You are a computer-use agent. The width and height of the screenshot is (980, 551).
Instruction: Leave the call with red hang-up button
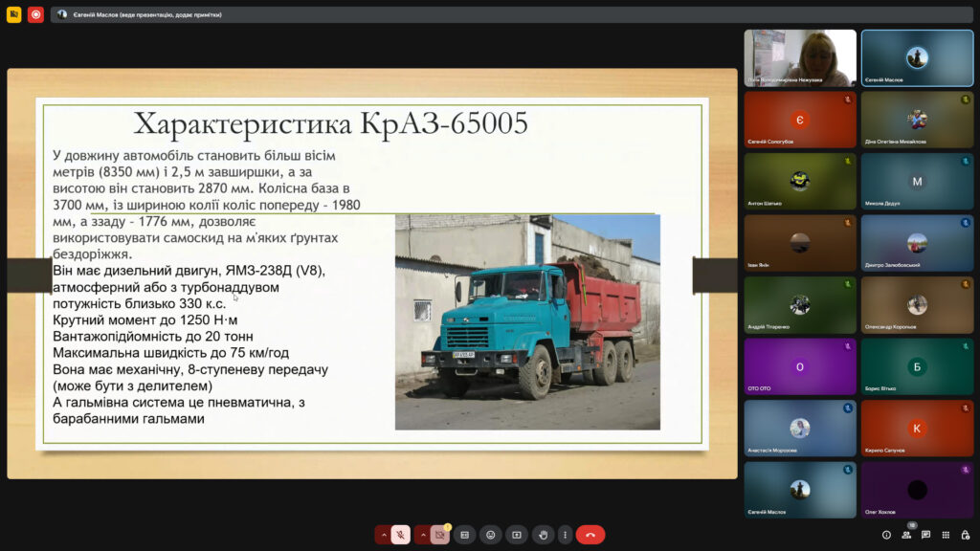590,535
